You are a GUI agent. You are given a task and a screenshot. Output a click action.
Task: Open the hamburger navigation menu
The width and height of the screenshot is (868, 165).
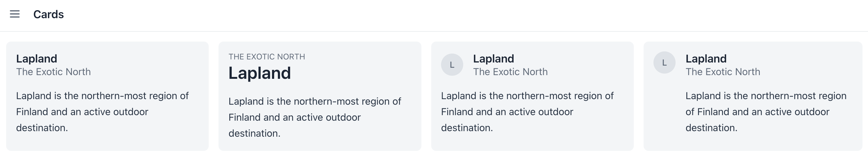(x=14, y=14)
